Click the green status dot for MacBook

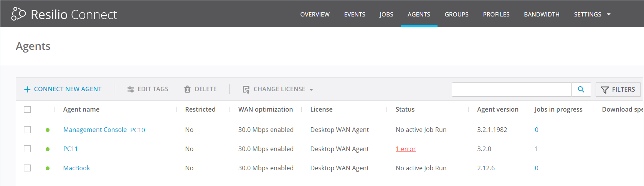(48, 168)
